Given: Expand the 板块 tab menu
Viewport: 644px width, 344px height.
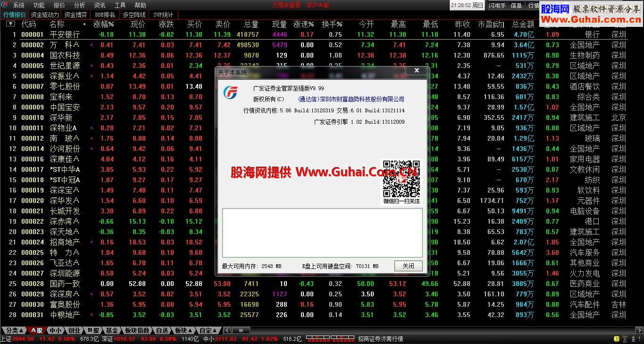Looking at the screenshot, I should click(184, 330).
